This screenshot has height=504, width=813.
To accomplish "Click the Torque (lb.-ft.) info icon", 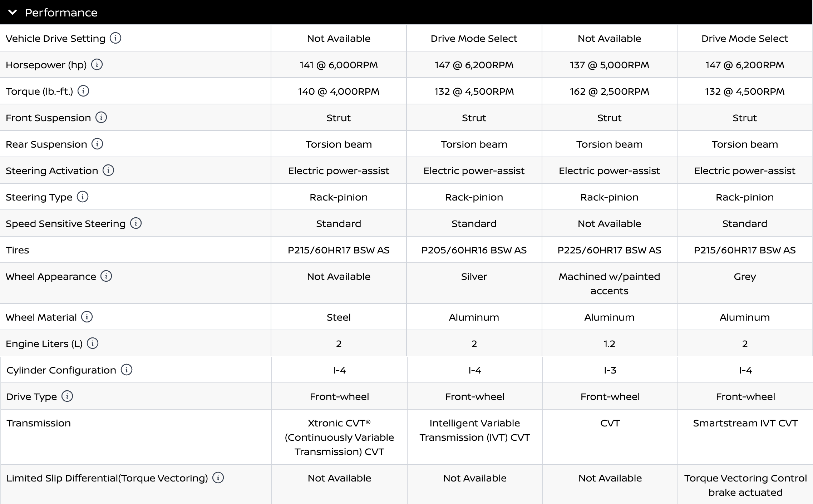I will pos(83,91).
